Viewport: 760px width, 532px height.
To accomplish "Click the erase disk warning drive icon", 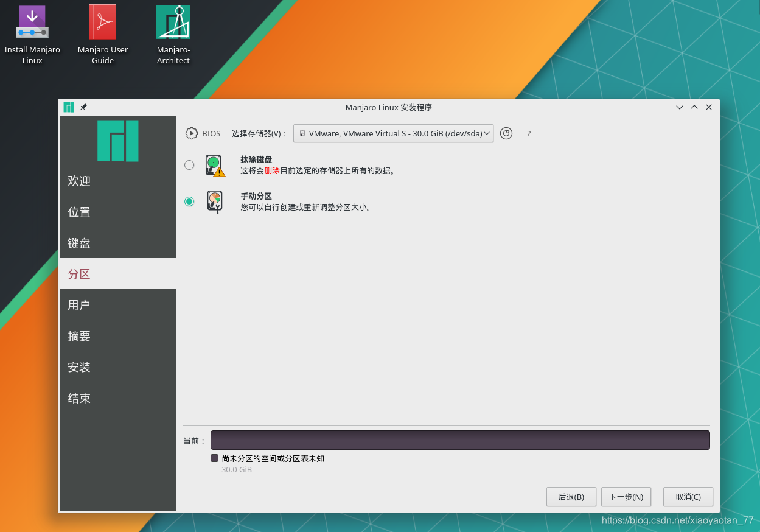I will click(215, 166).
